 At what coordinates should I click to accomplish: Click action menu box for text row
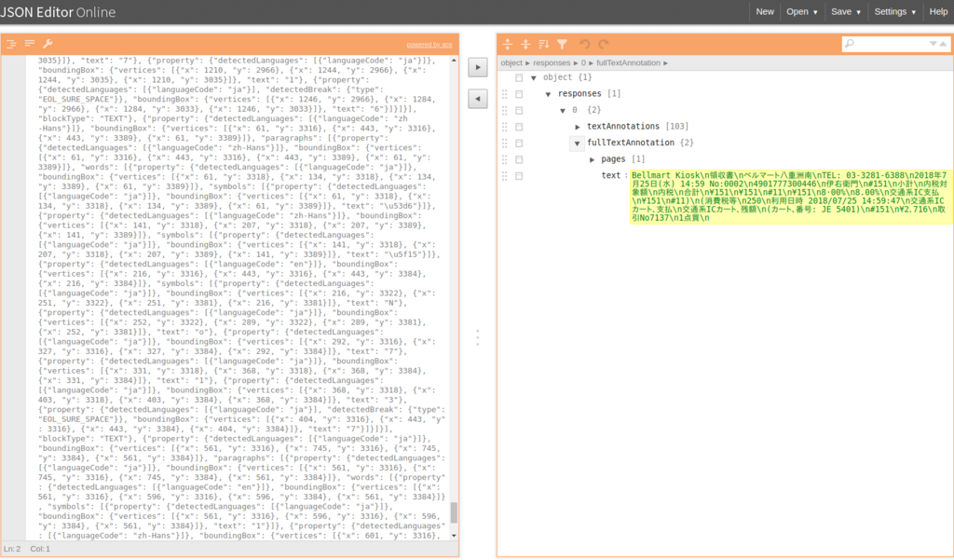pos(519,176)
